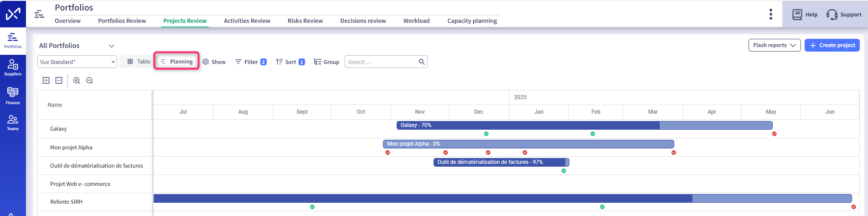Open the Suppliers sidebar section
This screenshot has height=216, width=868.
[13, 67]
